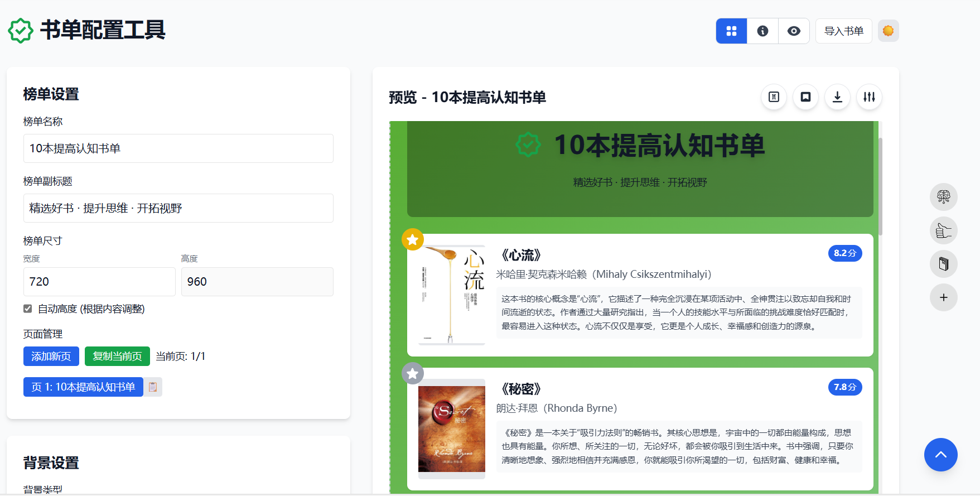Click the download icon in preview

pos(837,97)
